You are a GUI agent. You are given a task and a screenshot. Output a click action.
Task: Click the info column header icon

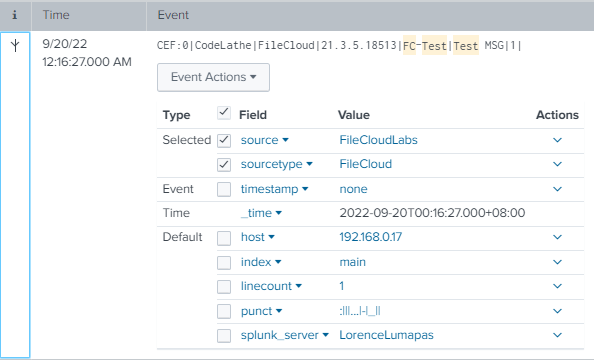click(15, 15)
